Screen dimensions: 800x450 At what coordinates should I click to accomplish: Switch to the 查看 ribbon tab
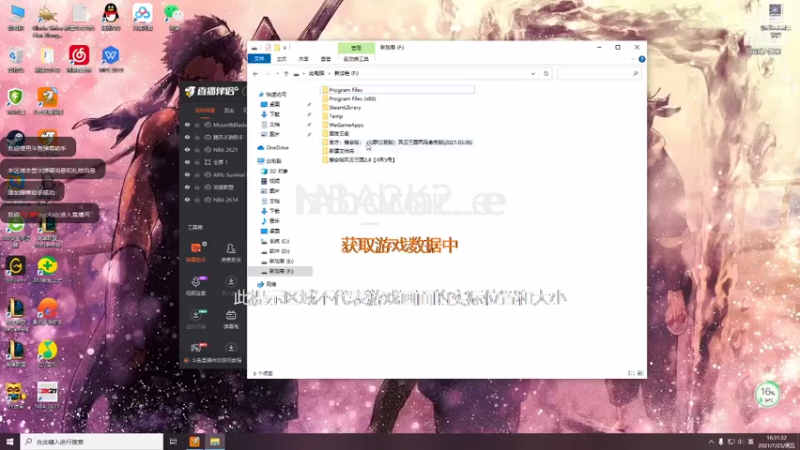pos(326,59)
